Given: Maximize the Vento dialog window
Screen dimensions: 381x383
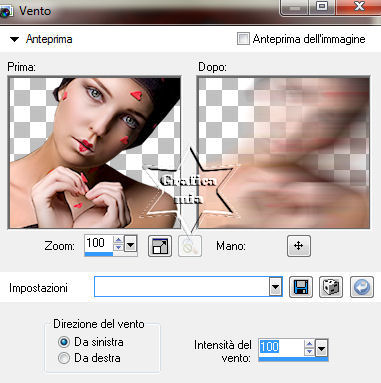Looking at the screenshot, I should coord(322,7).
